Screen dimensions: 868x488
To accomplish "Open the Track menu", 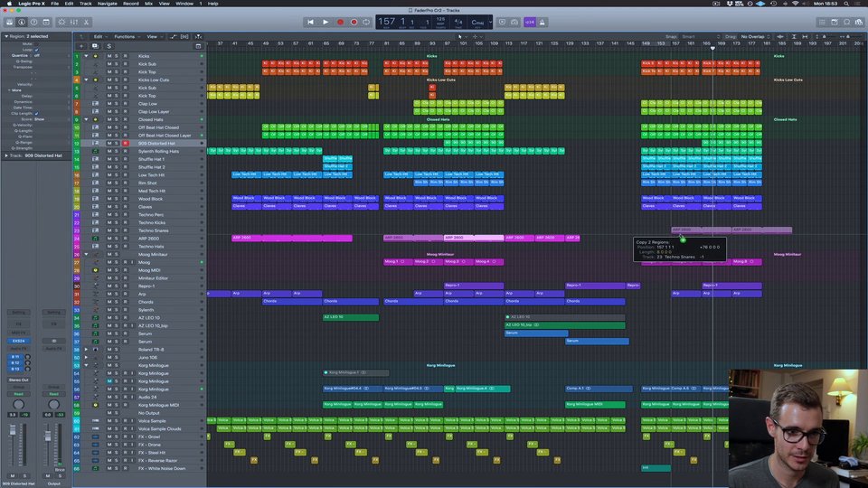I will [85, 4].
